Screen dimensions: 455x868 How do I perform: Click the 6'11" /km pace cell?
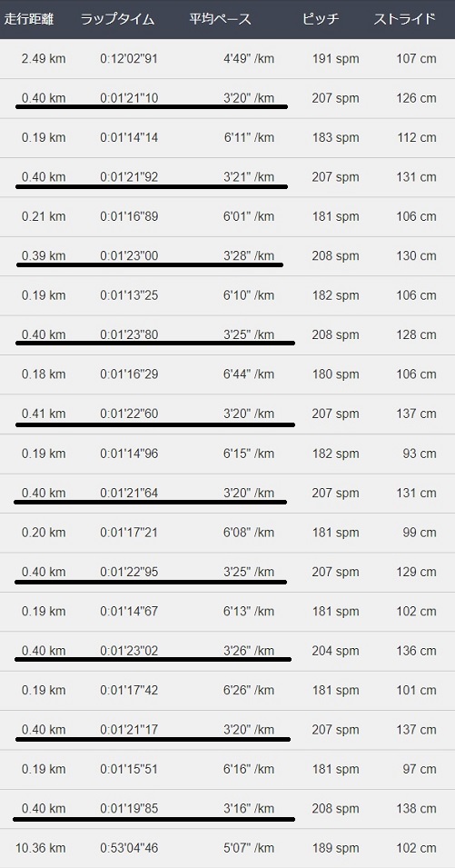249,138
